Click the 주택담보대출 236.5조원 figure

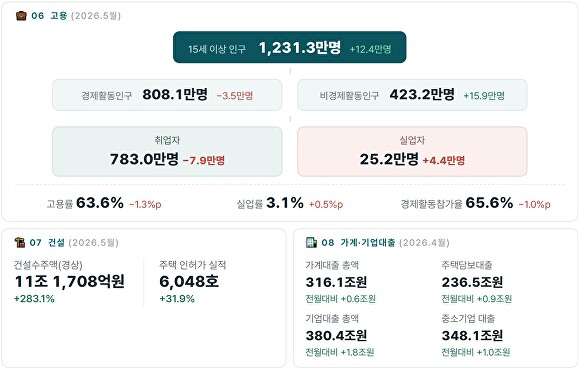click(472, 282)
